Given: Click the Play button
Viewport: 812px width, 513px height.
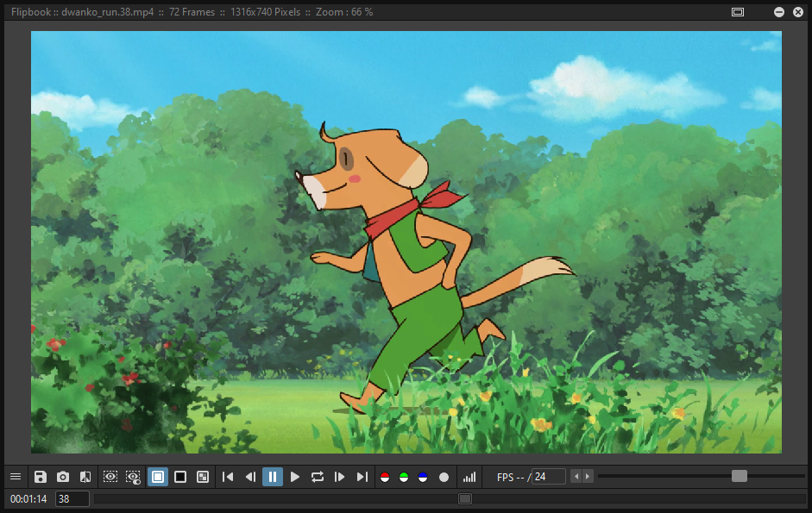Looking at the screenshot, I should (x=295, y=477).
